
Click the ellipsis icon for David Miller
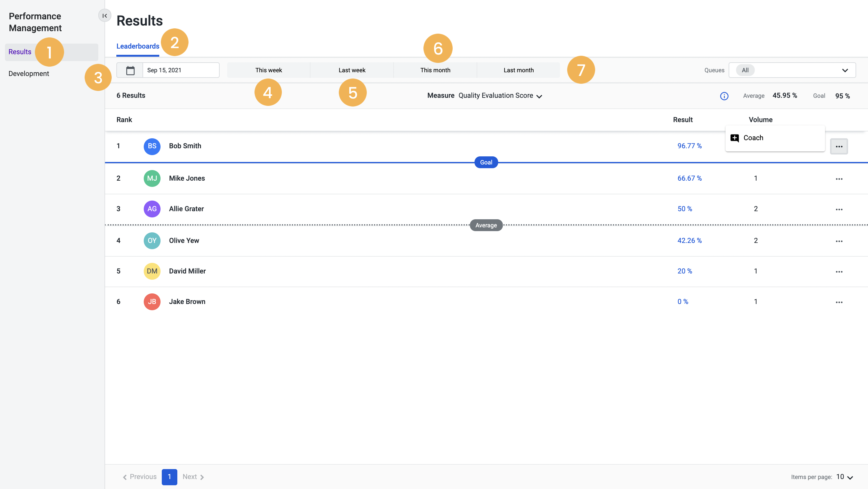pyautogui.click(x=839, y=271)
